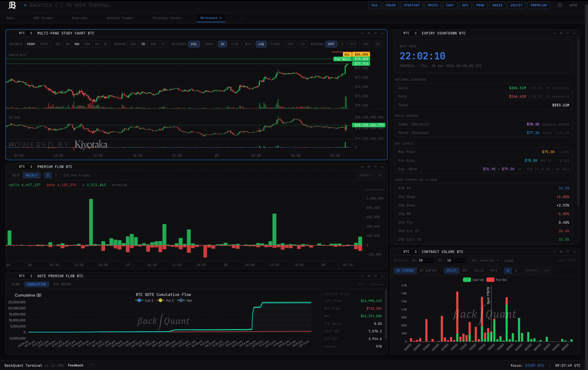Open symbol selector in Contract Volume panel
The image size is (588, 370).
(410, 252)
